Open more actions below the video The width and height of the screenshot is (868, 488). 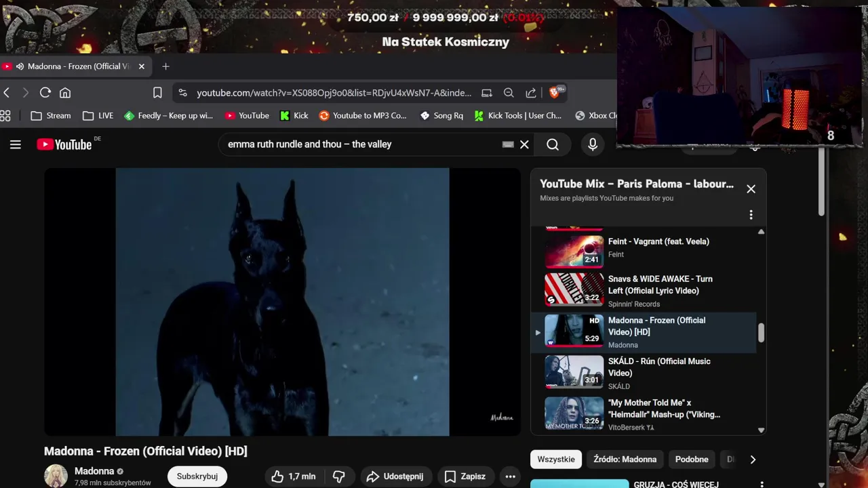(511, 476)
